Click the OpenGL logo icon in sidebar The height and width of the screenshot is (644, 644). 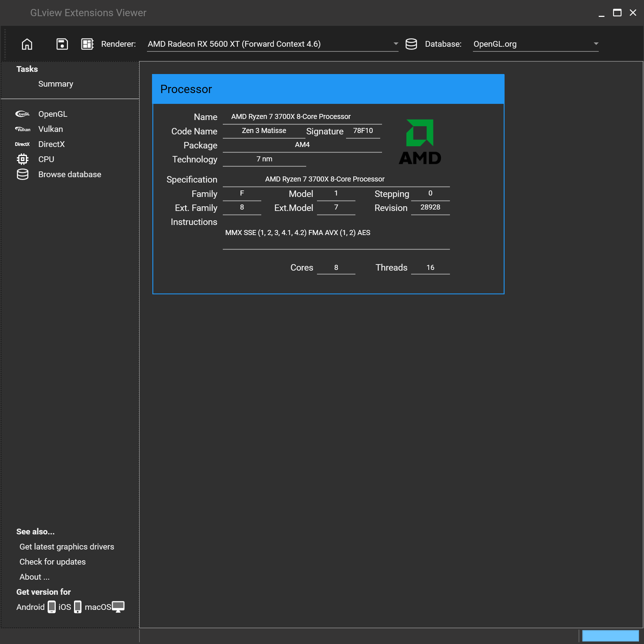pyautogui.click(x=22, y=114)
